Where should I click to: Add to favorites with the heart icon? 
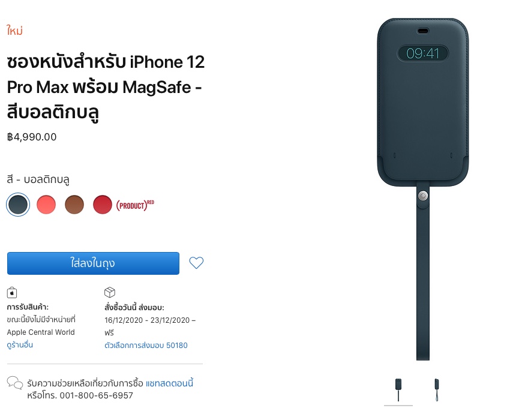[x=196, y=263]
